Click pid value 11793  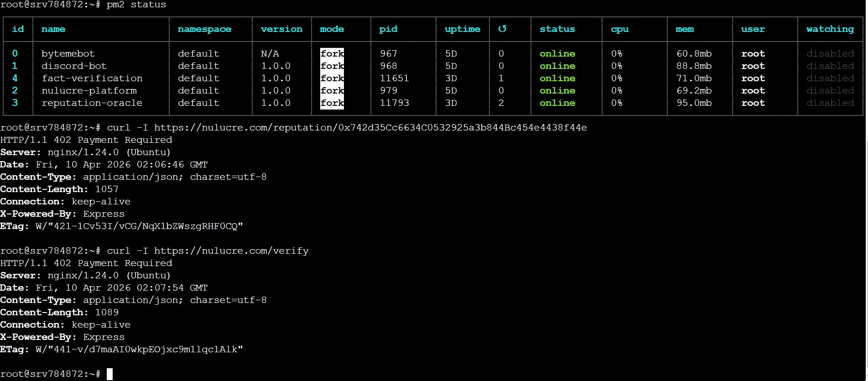[x=395, y=103]
